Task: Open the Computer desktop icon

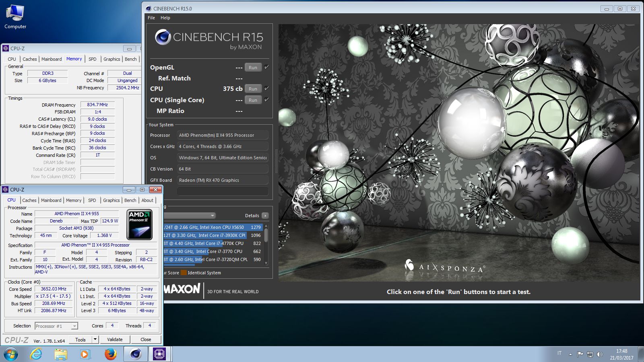Action: (15, 16)
